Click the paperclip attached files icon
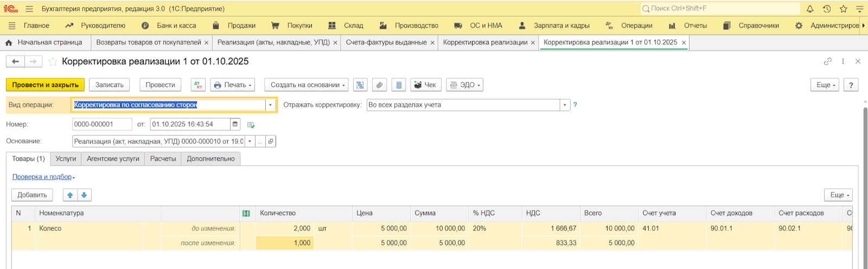 click(380, 85)
